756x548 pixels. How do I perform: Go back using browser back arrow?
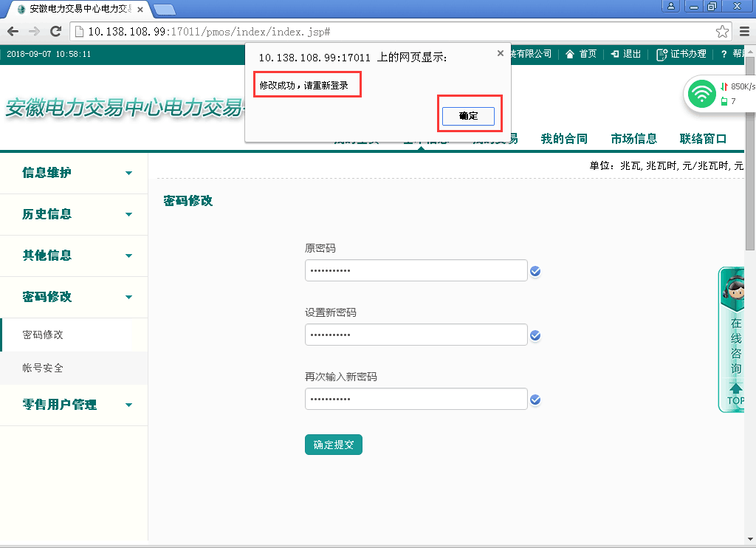point(13,31)
